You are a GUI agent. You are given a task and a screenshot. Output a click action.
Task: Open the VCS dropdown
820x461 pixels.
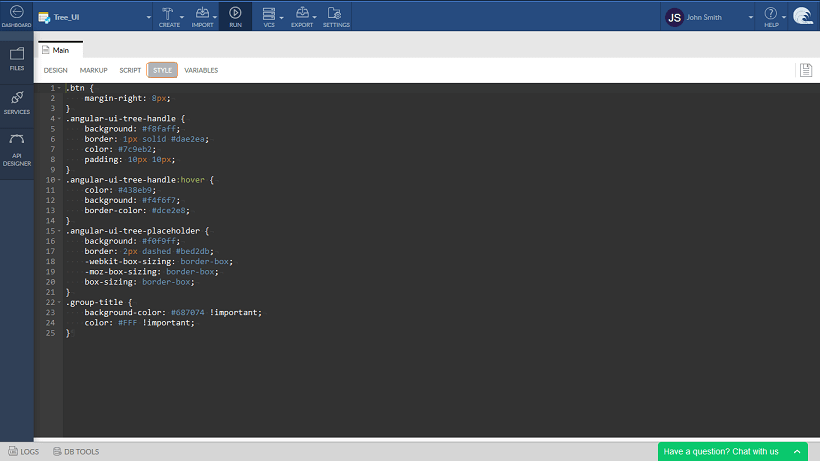(268, 15)
